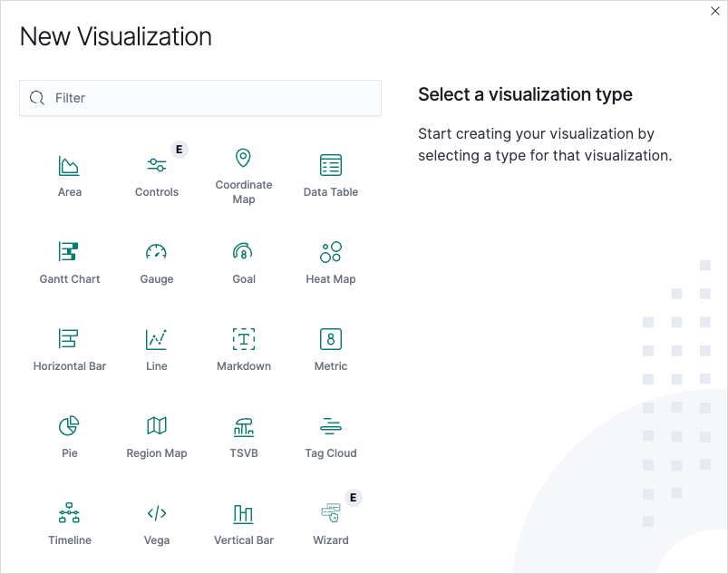Pick the Heat Map visualization
The image size is (728, 574).
click(x=331, y=263)
